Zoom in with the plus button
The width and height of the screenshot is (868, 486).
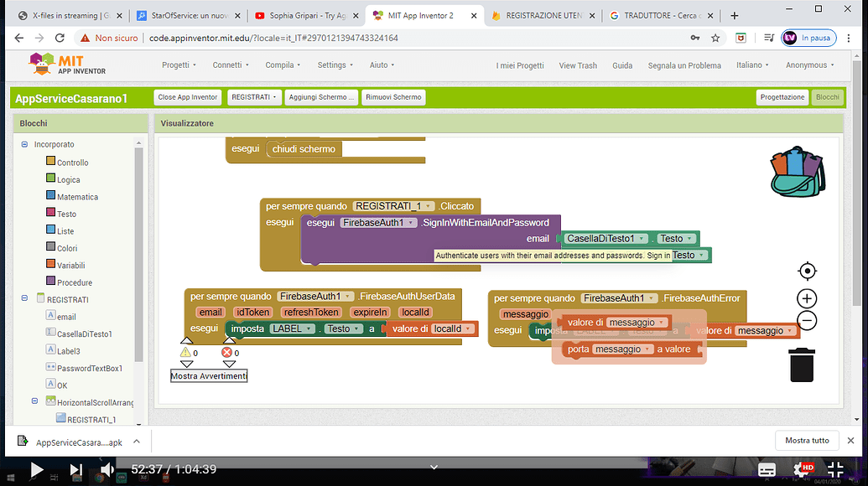tap(807, 298)
